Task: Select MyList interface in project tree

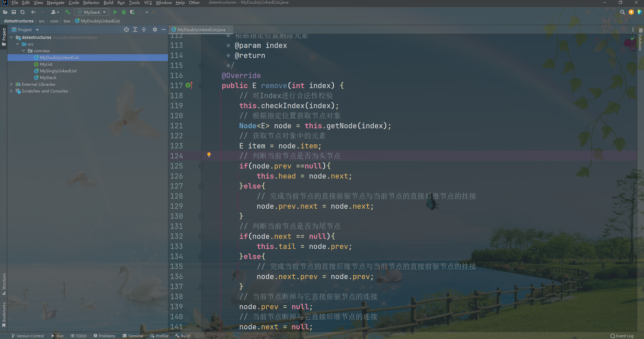Action: click(x=46, y=64)
